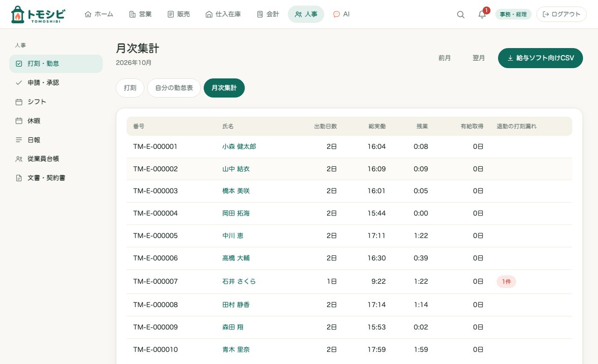Open the notifications bell icon

(x=482, y=14)
